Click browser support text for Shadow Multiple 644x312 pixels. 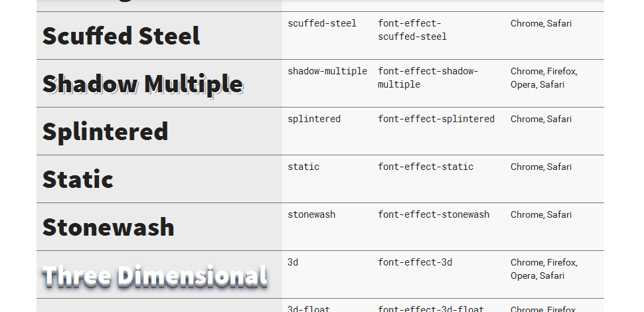tap(544, 78)
